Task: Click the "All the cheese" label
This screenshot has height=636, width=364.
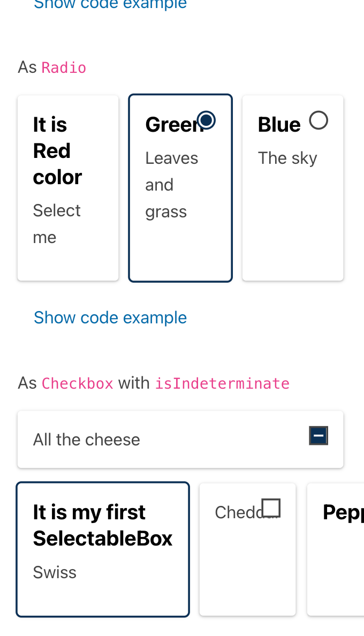Action: click(86, 440)
